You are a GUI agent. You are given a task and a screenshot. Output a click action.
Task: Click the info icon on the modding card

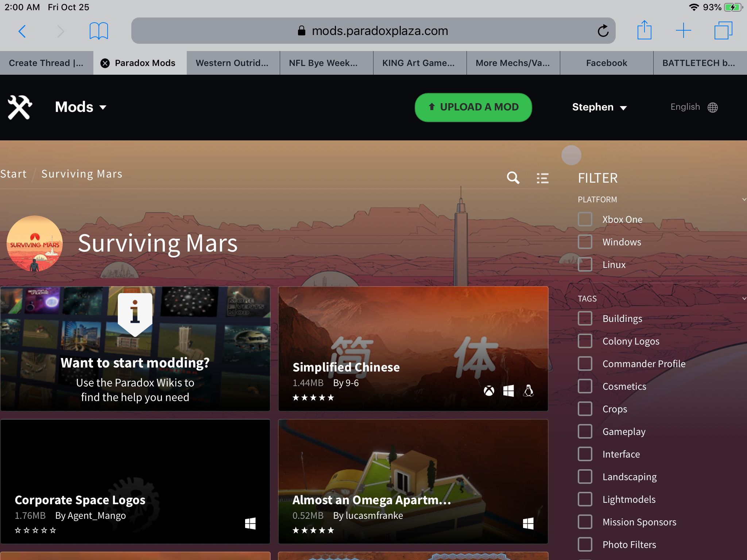pos(135,315)
